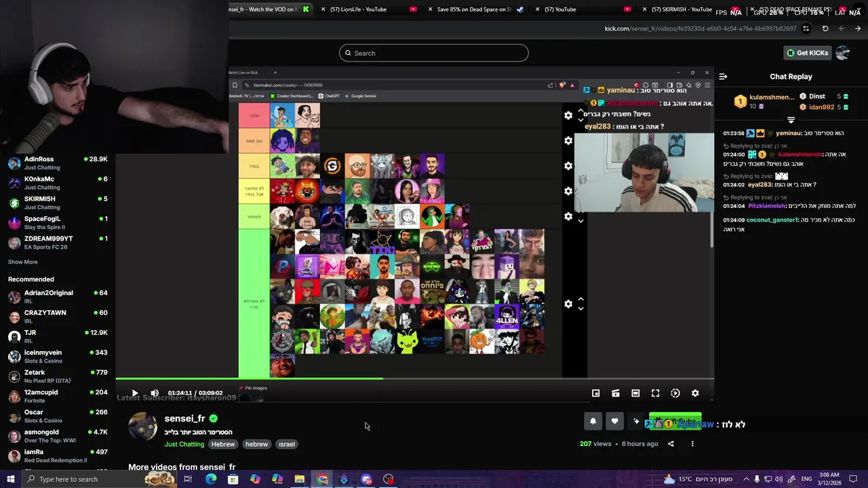Open iamRa recommended channel
The image size is (868, 488).
pos(58,455)
